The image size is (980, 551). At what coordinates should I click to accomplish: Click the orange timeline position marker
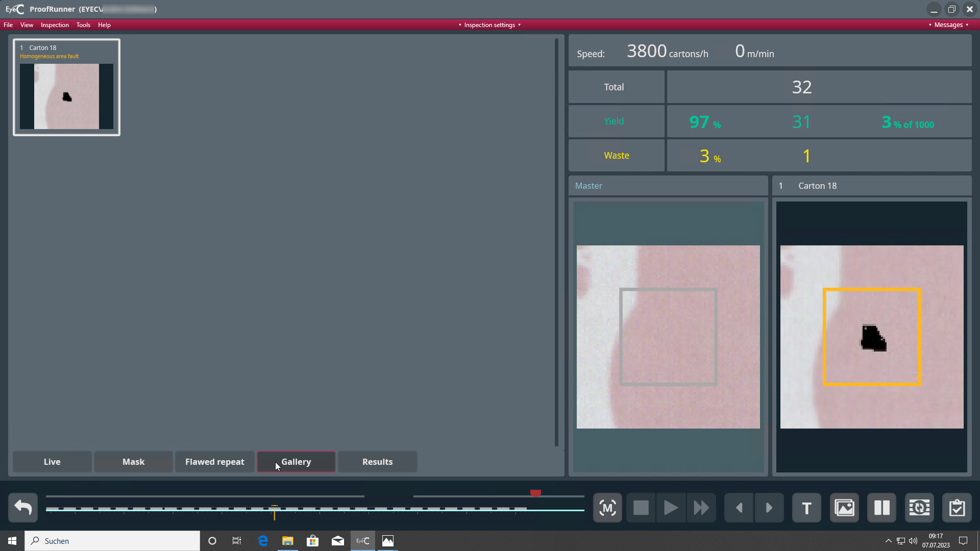tap(275, 512)
